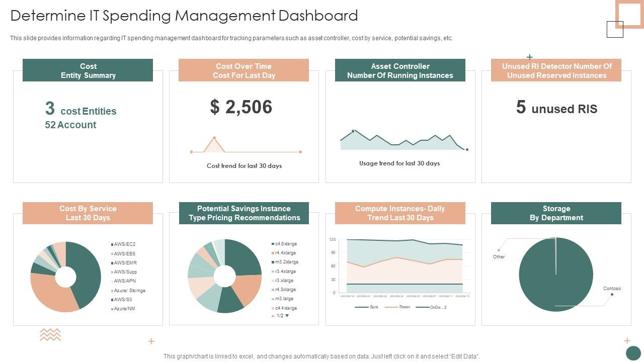Viewport: 644px width, 362px height.
Task: Select the 52 Account text
Action: [x=70, y=125]
